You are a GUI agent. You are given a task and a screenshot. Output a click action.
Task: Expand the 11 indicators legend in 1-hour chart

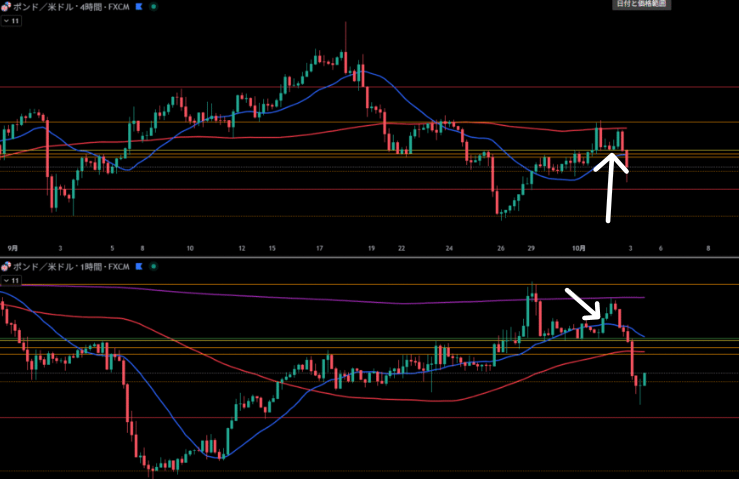pyautogui.click(x=12, y=281)
